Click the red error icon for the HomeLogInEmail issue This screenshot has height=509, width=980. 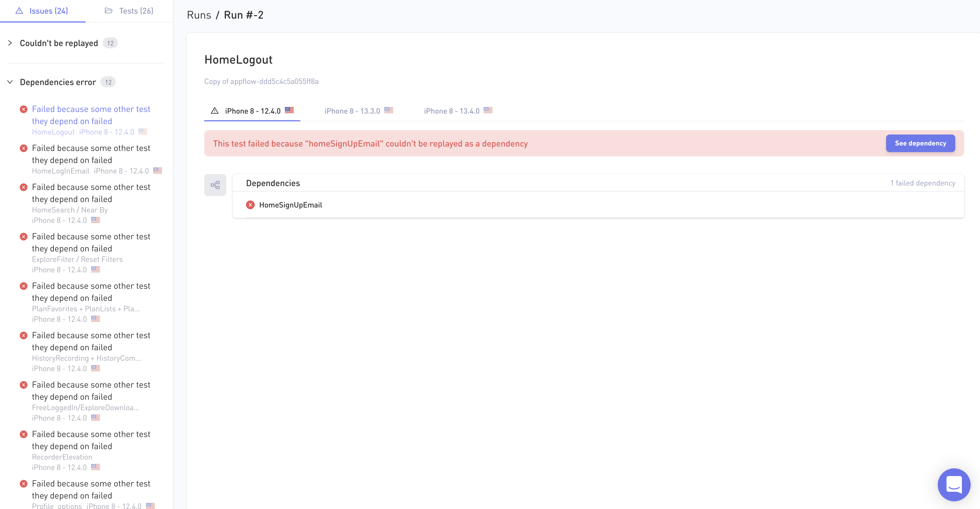[x=24, y=148]
